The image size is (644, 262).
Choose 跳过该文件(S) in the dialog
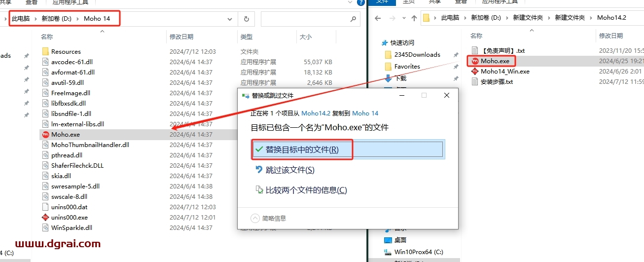[290, 170]
